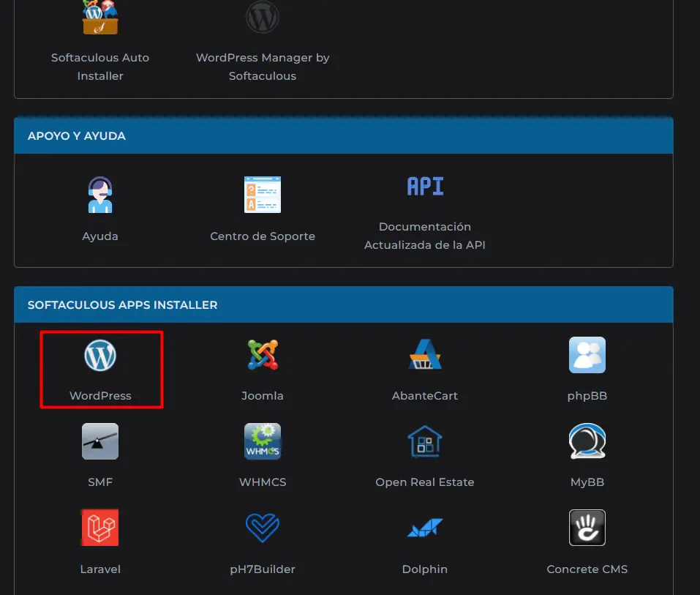Select the Laravel framework icon
The image size is (700, 595).
(100, 528)
